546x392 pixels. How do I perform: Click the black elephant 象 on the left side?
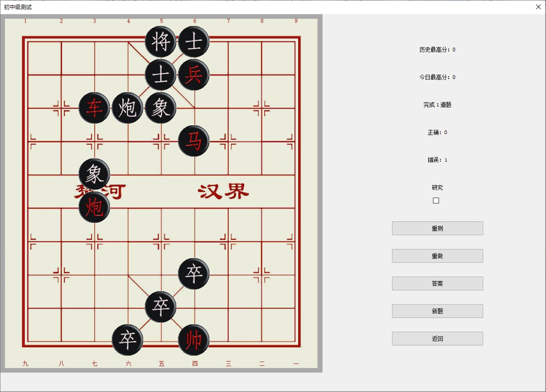94,174
